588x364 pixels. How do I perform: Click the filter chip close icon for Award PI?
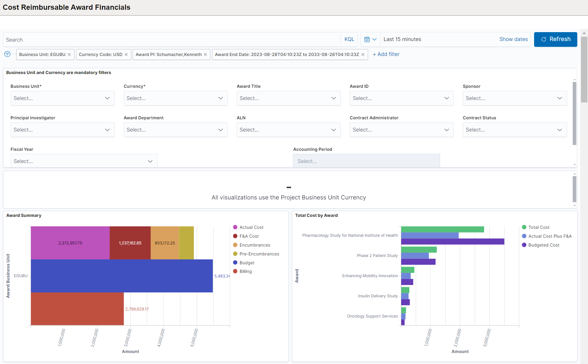206,54
